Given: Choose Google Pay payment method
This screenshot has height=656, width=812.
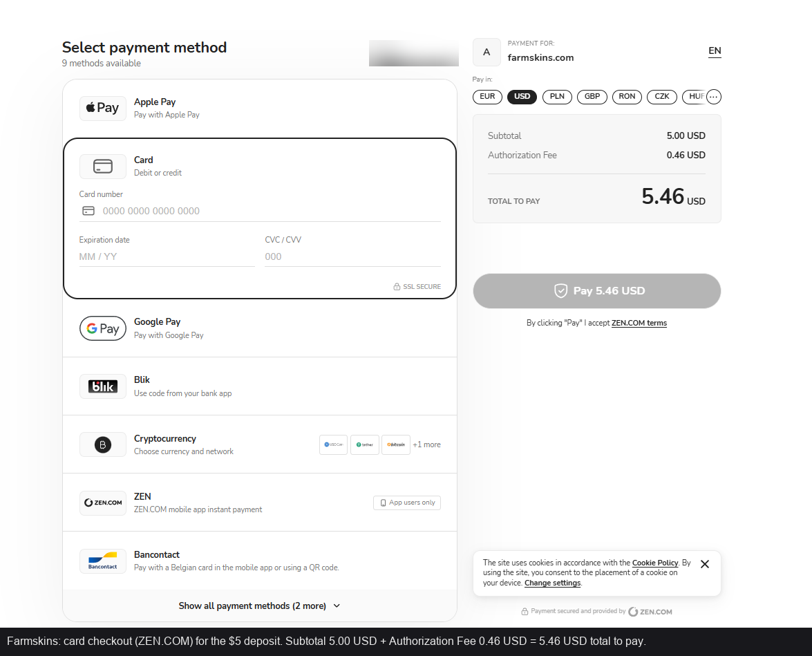Looking at the screenshot, I should tap(260, 328).
